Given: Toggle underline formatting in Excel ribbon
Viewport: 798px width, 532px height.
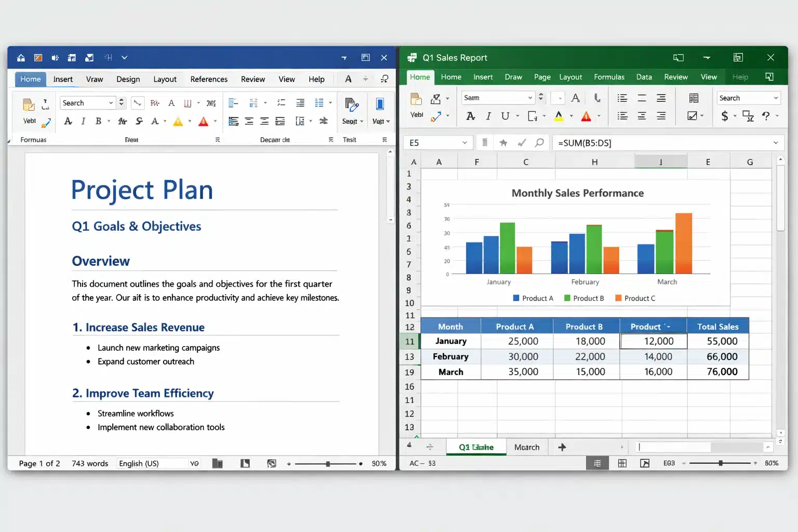Looking at the screenshot, I should pos(505,115).
